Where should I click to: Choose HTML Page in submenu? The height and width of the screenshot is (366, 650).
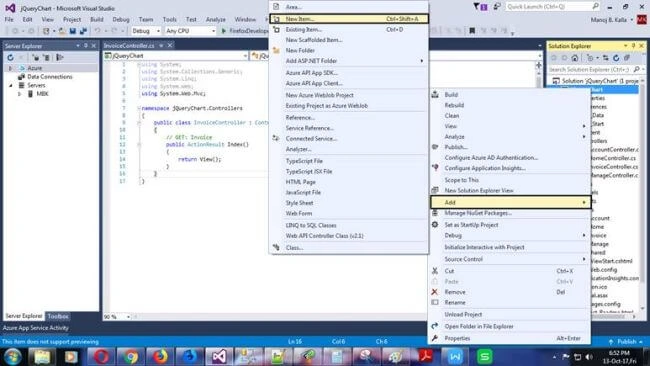(349, 182)
